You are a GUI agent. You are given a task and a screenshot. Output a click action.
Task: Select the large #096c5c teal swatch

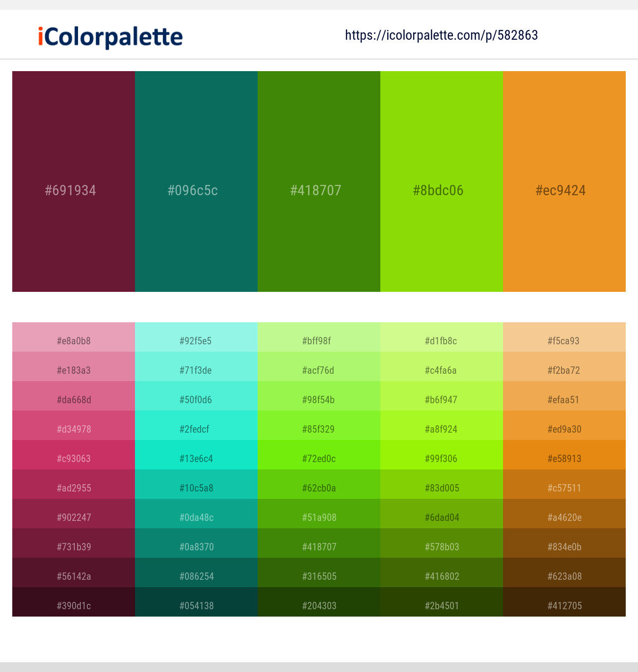[x=196, y=181]
